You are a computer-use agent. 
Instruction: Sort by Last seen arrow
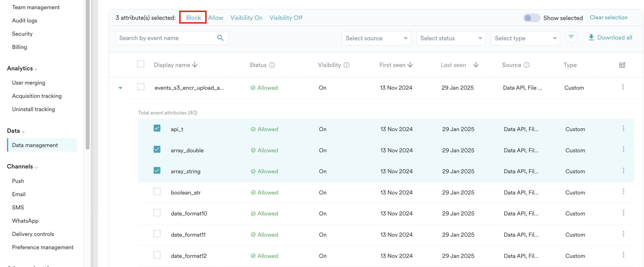point(475,65)
